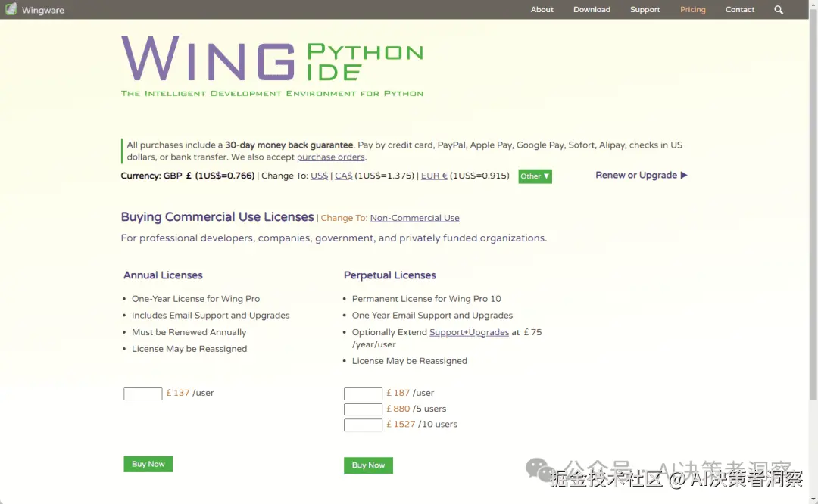
Task: Open the Support+Upgrades link
Action: tap(469, 332)
